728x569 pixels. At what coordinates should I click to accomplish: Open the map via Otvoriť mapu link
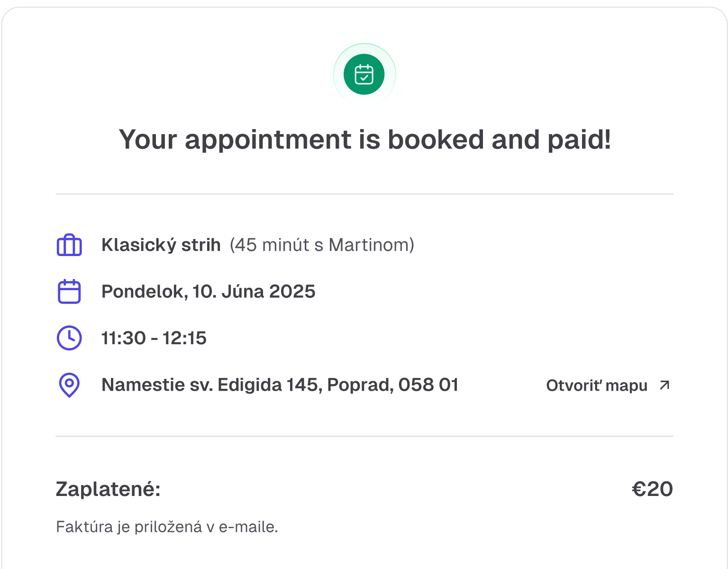point(597,385)
